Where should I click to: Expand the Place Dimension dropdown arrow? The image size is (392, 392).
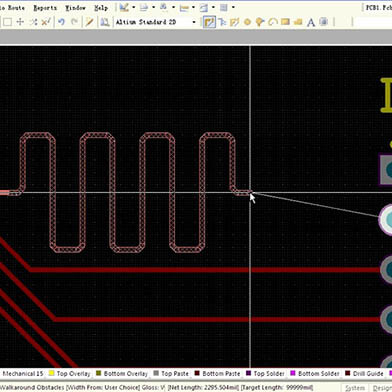193,7
